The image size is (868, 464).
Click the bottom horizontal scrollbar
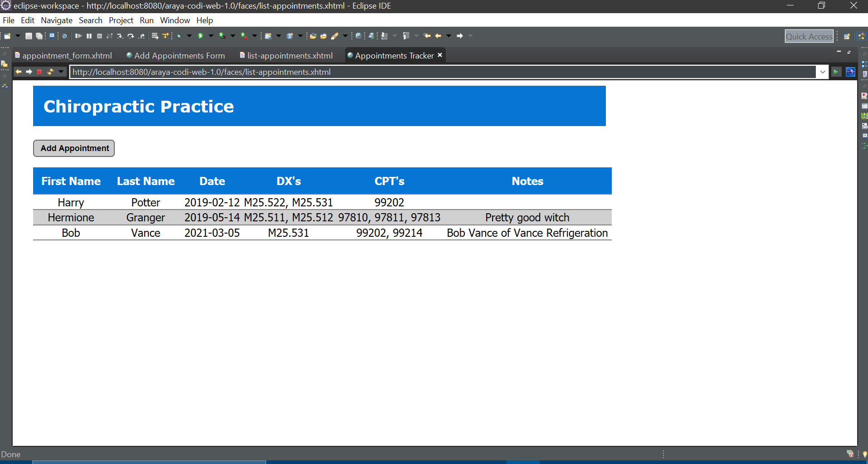pos(150,461)
